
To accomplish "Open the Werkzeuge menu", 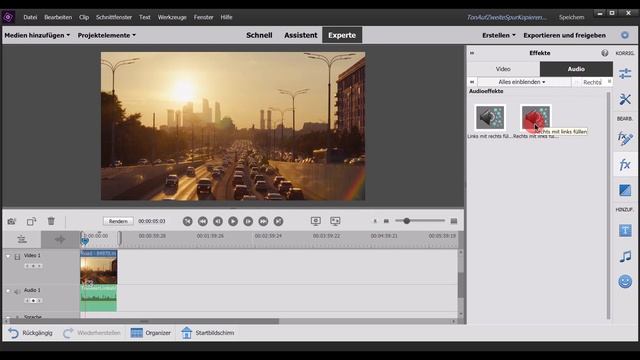I will (172, 17).
